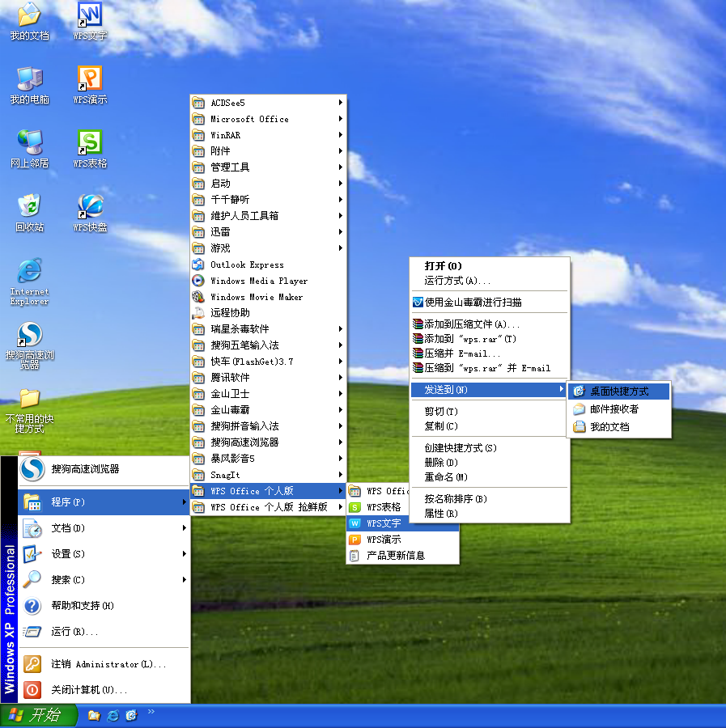Launch Windows Movie Maker from Programs
The height and width of the screenshot is (728, 726).
click(x=268, y=297)
